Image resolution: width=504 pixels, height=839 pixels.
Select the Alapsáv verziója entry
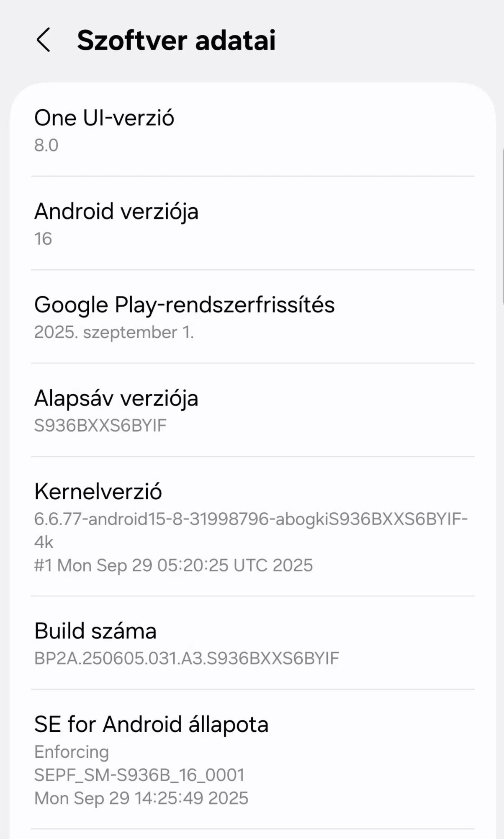[116, 398]
